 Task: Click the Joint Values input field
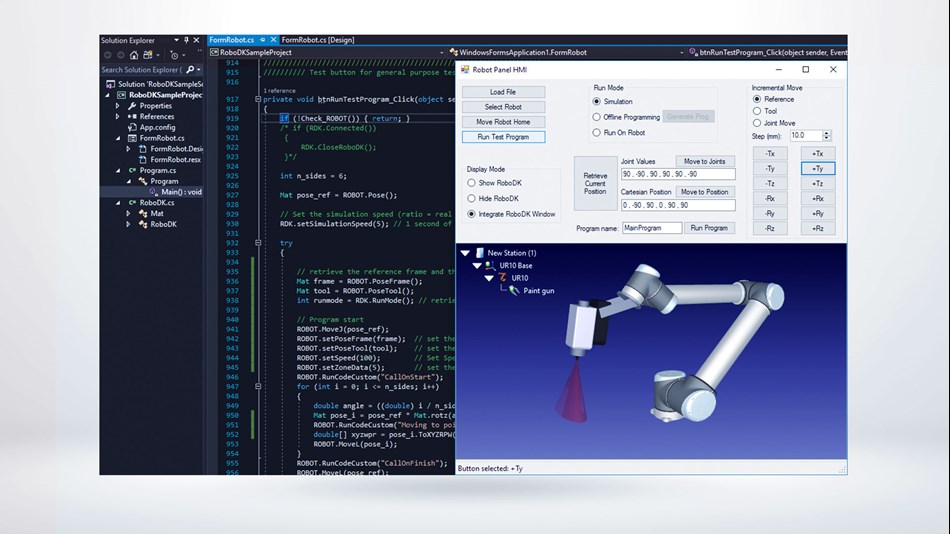pos(678,174)
